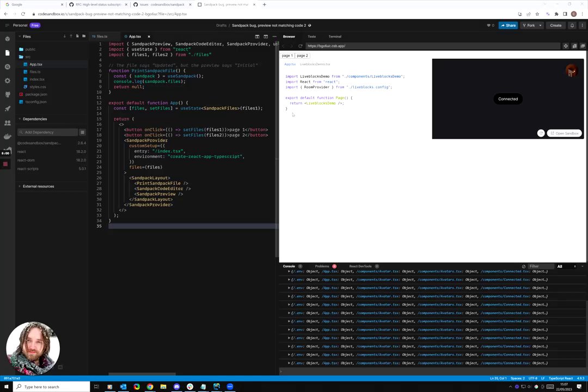Image resolution: width=588 pixels, height=392 pixels.
Task: Collapse the console panel with chevron
Action: pos(583,266)
